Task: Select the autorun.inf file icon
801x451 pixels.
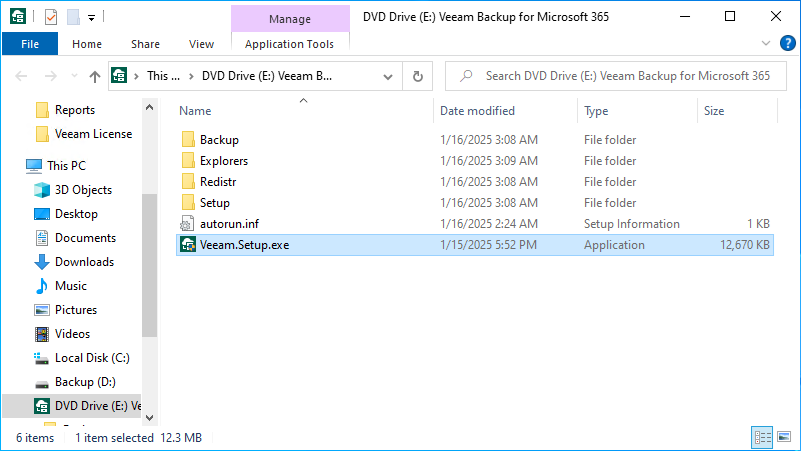Action: 187,224
